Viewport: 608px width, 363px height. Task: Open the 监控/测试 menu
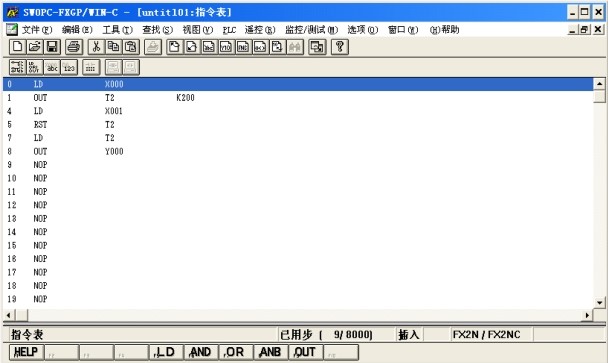tap(311, 30)
